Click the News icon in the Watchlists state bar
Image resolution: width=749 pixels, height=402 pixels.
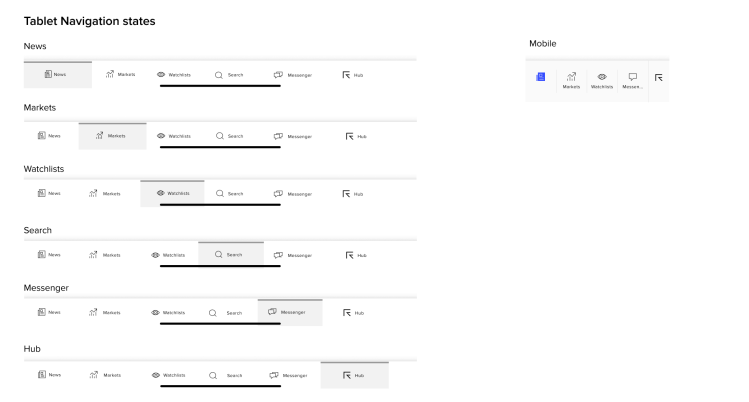pyautogui.click(x=42, y=193)
